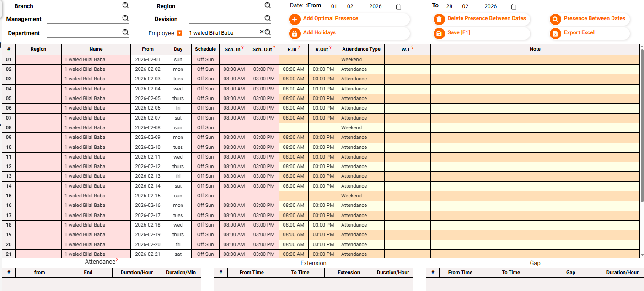
Task: Click the Sch. In column header
Action: point(233,49)
